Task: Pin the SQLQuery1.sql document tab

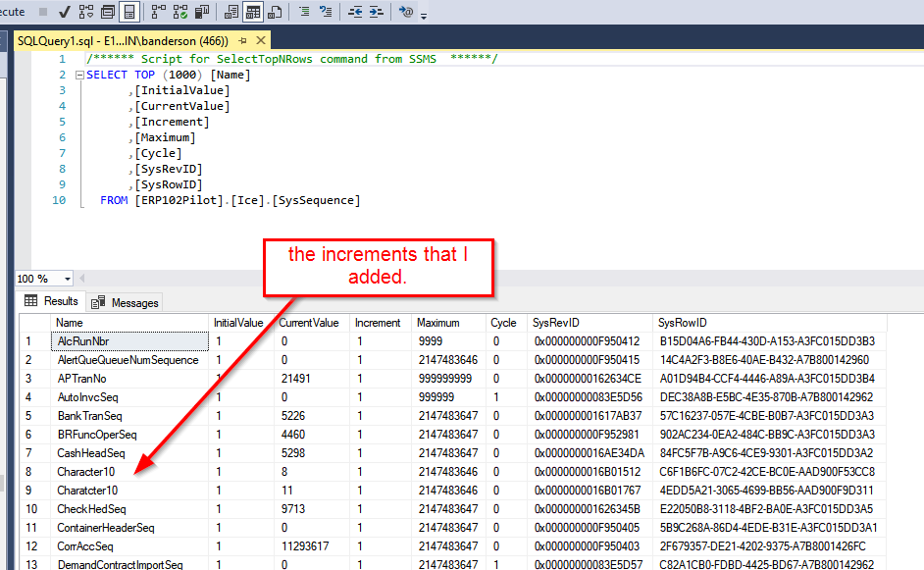Action: point(243,40)
